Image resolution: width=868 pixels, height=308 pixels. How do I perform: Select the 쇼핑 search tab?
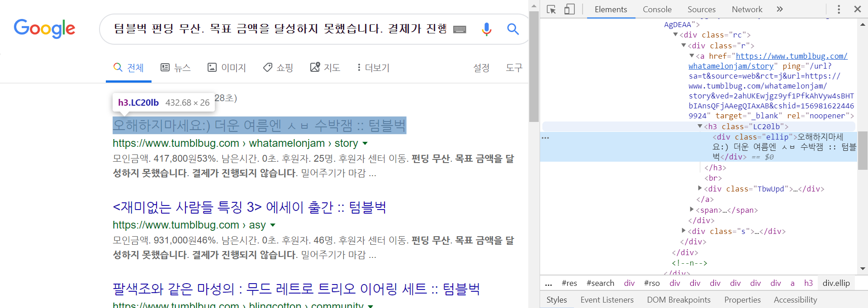coord(278,68)
